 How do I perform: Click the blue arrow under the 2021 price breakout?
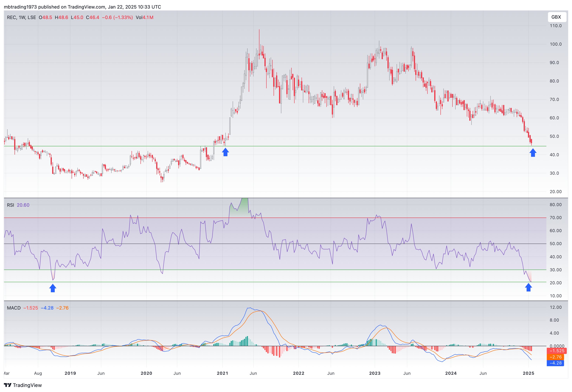pyautogui.click(x=225, y=152)
